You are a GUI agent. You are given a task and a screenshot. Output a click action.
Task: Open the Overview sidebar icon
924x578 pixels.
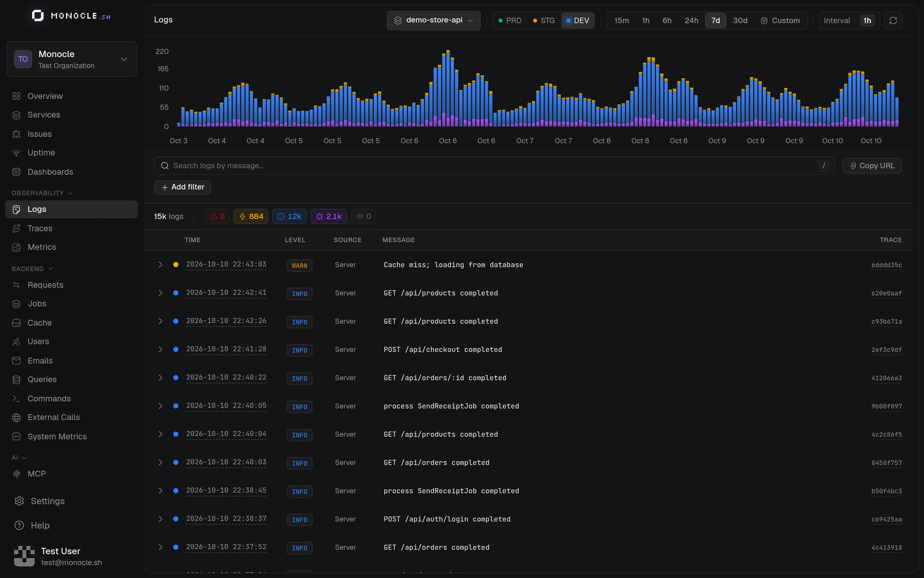click(x=16, y=96)
